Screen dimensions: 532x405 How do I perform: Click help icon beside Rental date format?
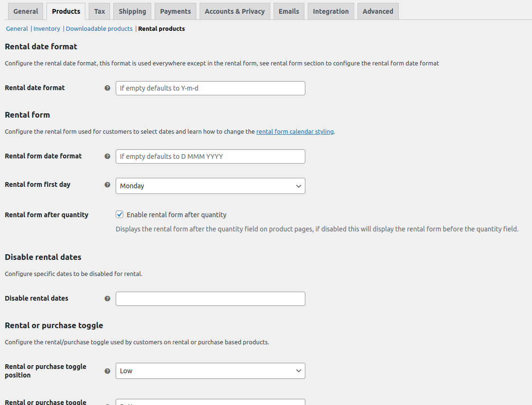coord(107,88)
